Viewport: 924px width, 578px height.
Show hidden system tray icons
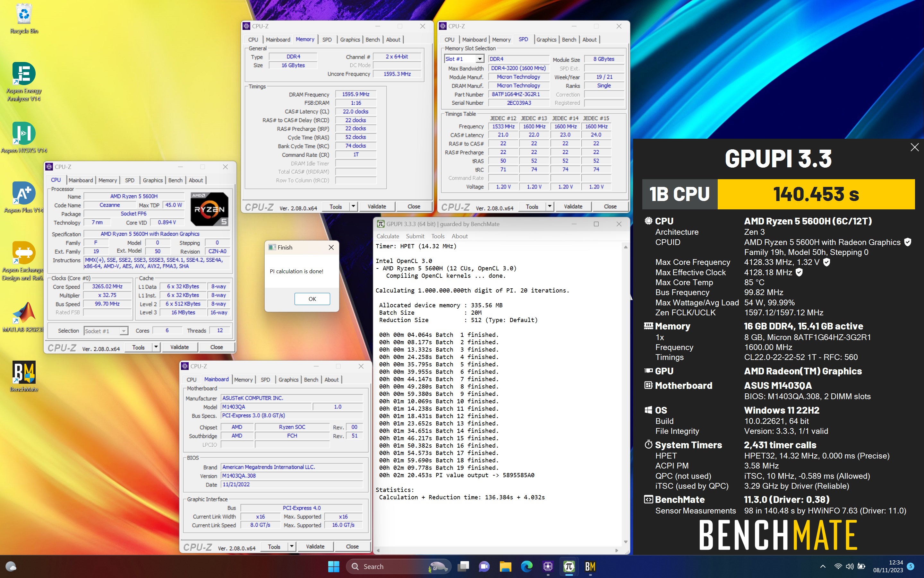tap(823, 566)
